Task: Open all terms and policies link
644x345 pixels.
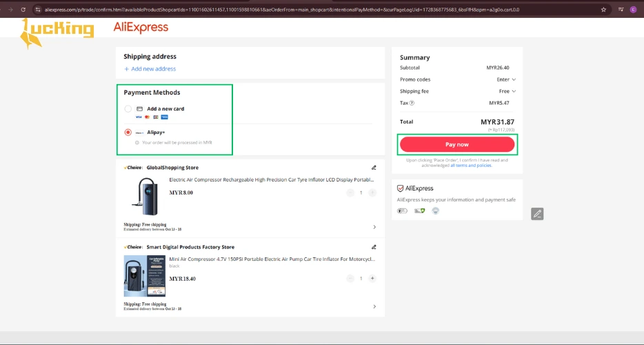Action: [x=471, y=166]
